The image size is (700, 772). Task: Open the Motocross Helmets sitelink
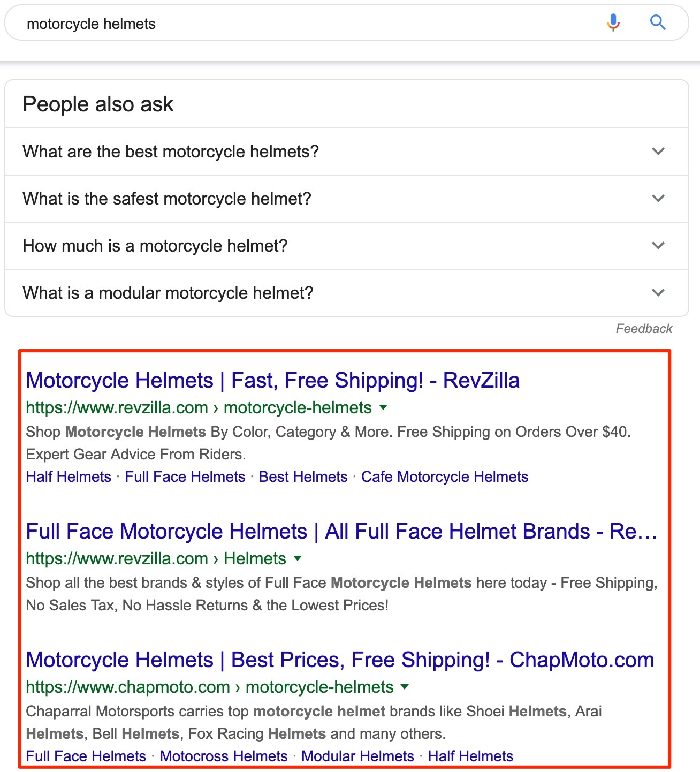coord(224,756)
